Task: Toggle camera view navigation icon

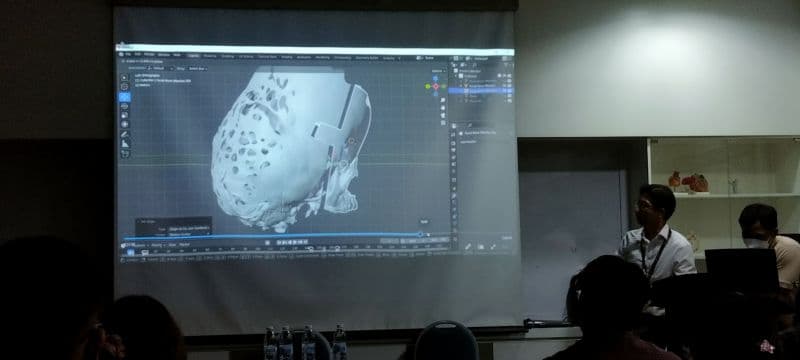Action: click(443, 115)
